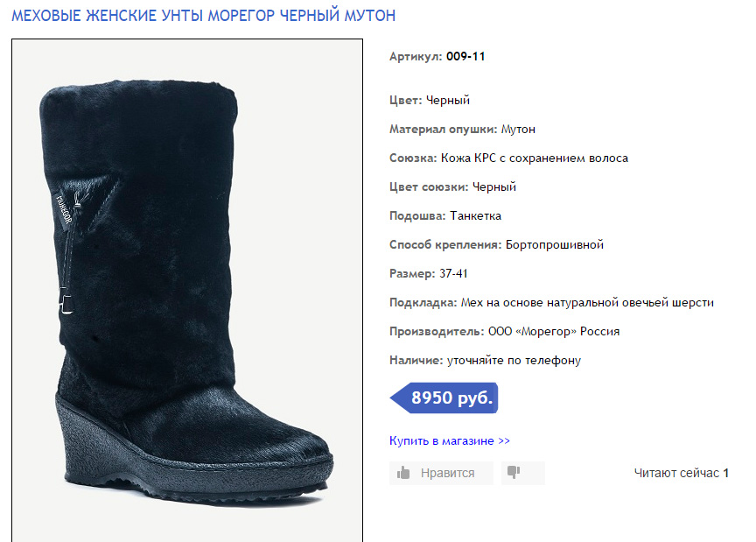Click the 'Нравится' button label
The width and height of the screenshot is (756, 542).
(447, 473)
